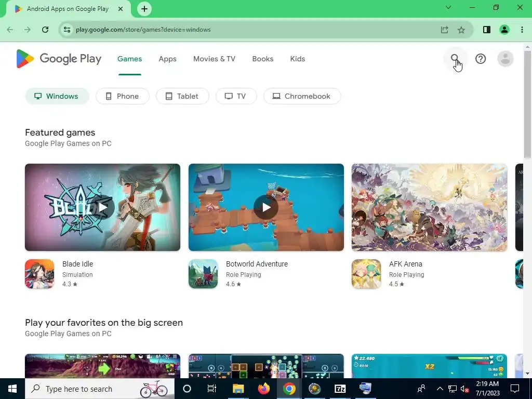The image size is (532, 399).
Task: Toggle the Chrome side panel icon
Action: pyautogui.click(x=486, y=30)
